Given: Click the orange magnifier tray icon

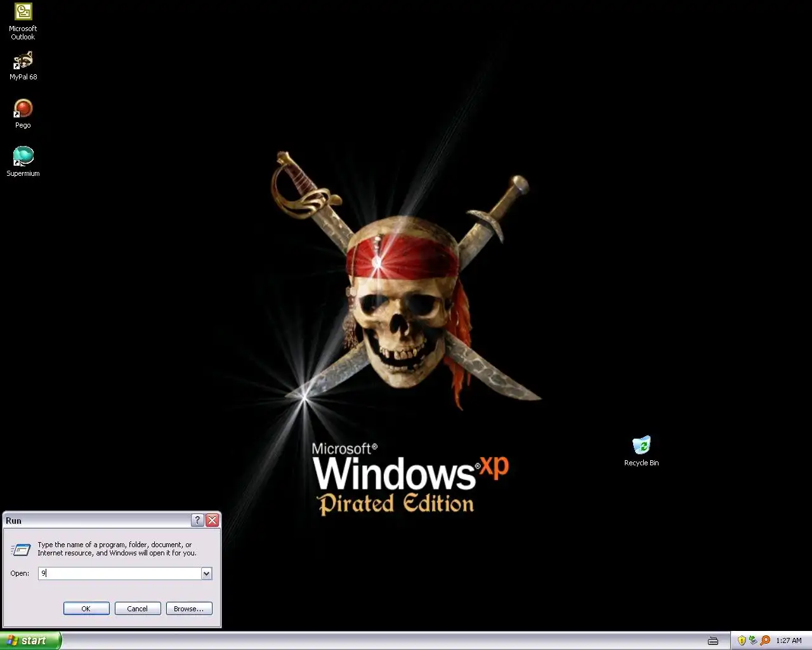Looking at the screenshot, I should click(x=765, y=640).
